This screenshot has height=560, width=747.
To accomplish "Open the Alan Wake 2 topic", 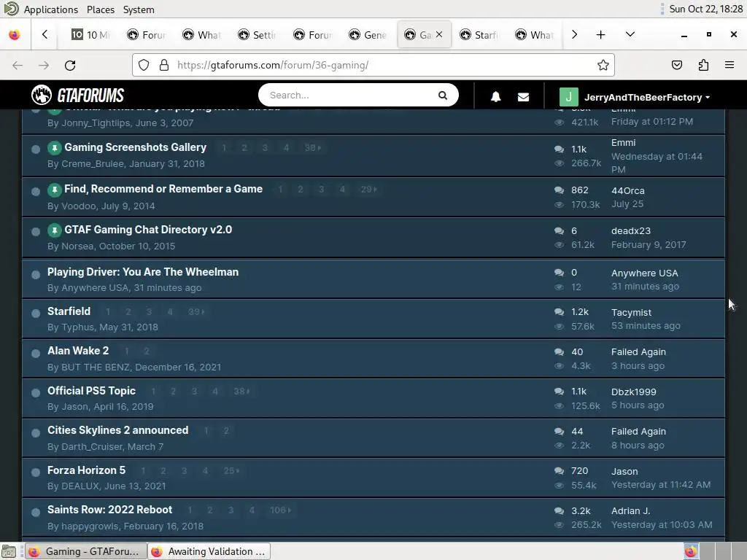I will (x=78, y=351).
